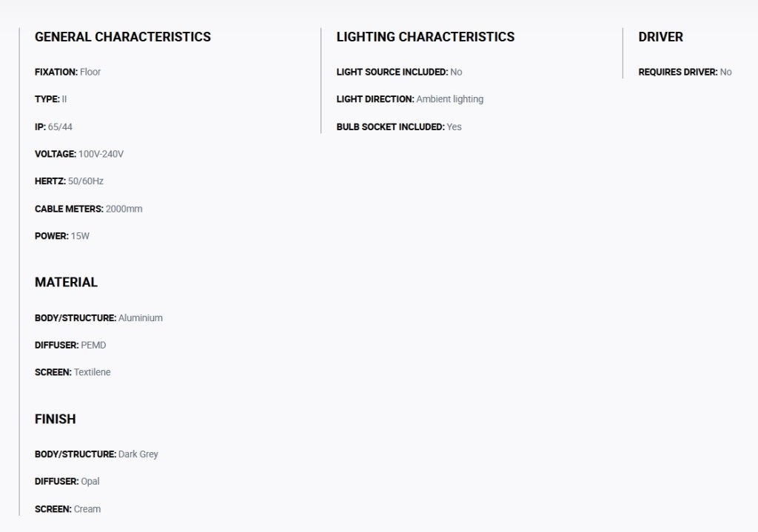Select the Cable Meters 2000mm value
Viewport: 758px width, 532px height.
124,209
